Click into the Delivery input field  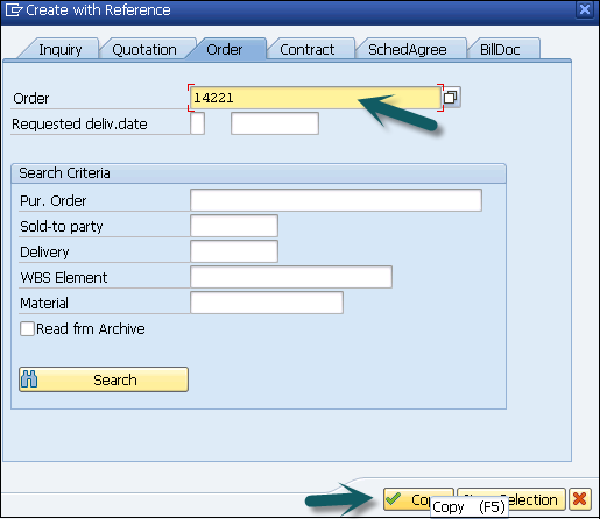click(x=233, y=252)
